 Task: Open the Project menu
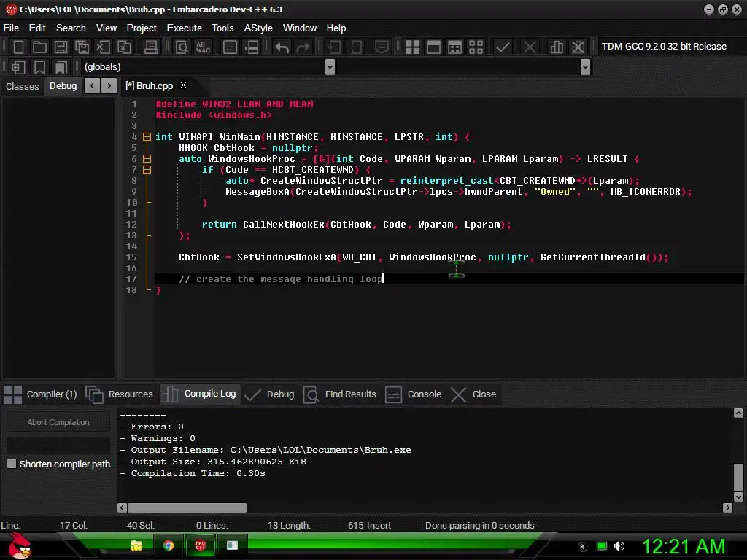[142, 28]
